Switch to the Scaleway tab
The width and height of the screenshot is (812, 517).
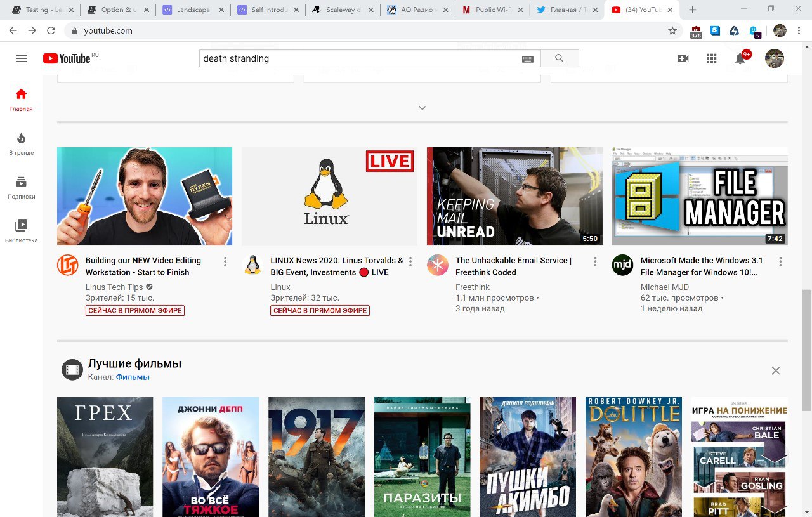(342, 10)
